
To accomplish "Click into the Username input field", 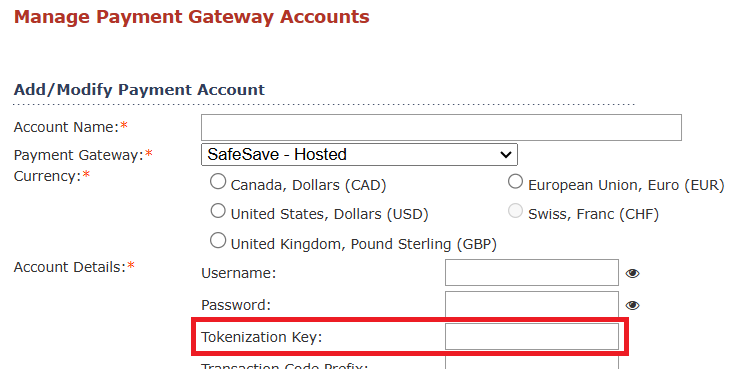I will tap(532, 272).
